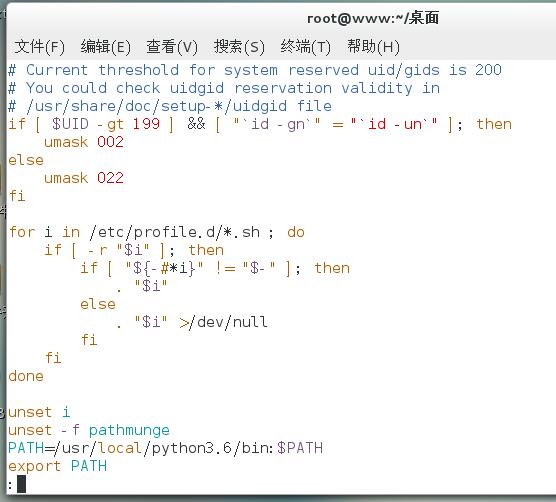Image resolution: width=556 pixels, height=502 pixels.
Task: Click the 'done' keyword
Action: point(26,376)
